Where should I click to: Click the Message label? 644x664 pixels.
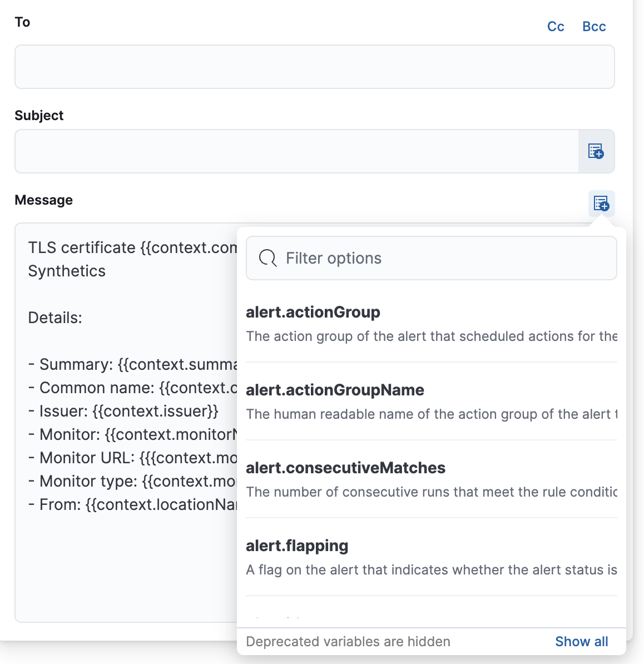(x=44, y=200)
